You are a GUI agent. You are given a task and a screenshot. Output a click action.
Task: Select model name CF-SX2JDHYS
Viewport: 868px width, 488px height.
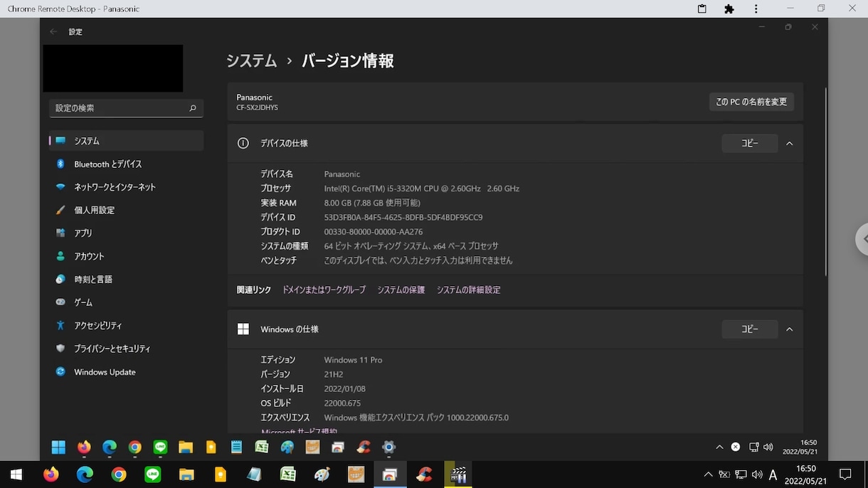(x=257, y=108)
